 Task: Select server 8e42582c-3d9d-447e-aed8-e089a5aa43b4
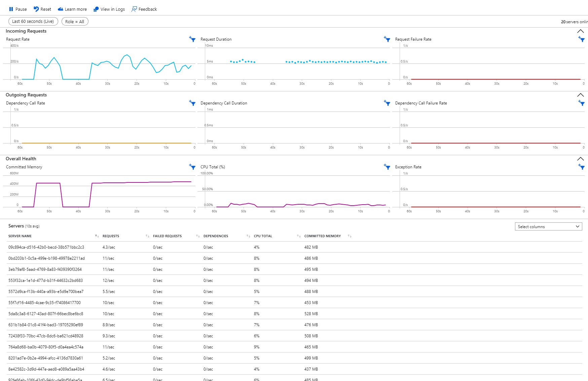point(295,369)
